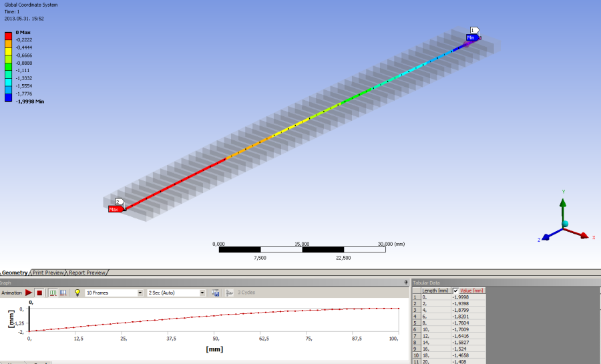Select Result Sets animation mode icon
The image size is (601, 364).
pos(63,293)
